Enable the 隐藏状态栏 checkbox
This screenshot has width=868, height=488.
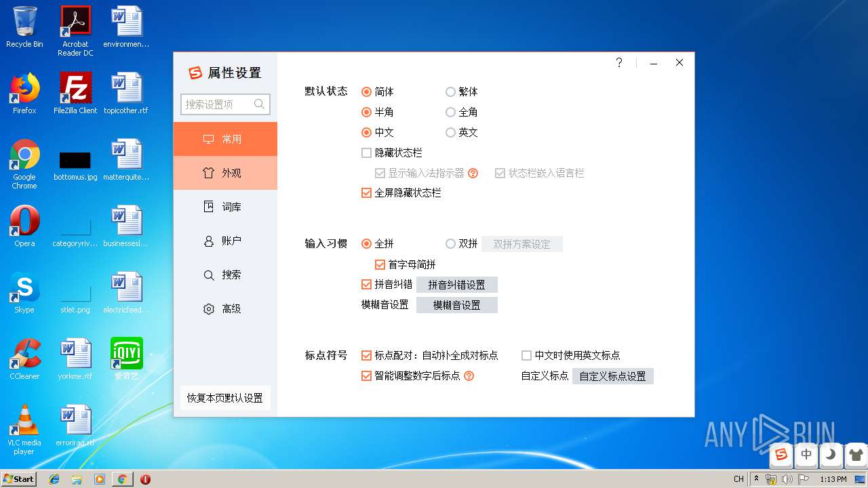(x=367, y=152)
